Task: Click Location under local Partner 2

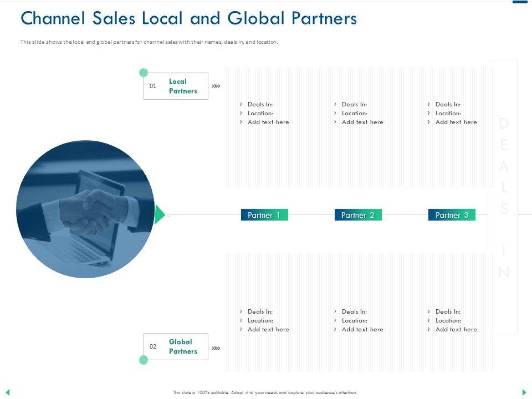Action: [354, 113]
